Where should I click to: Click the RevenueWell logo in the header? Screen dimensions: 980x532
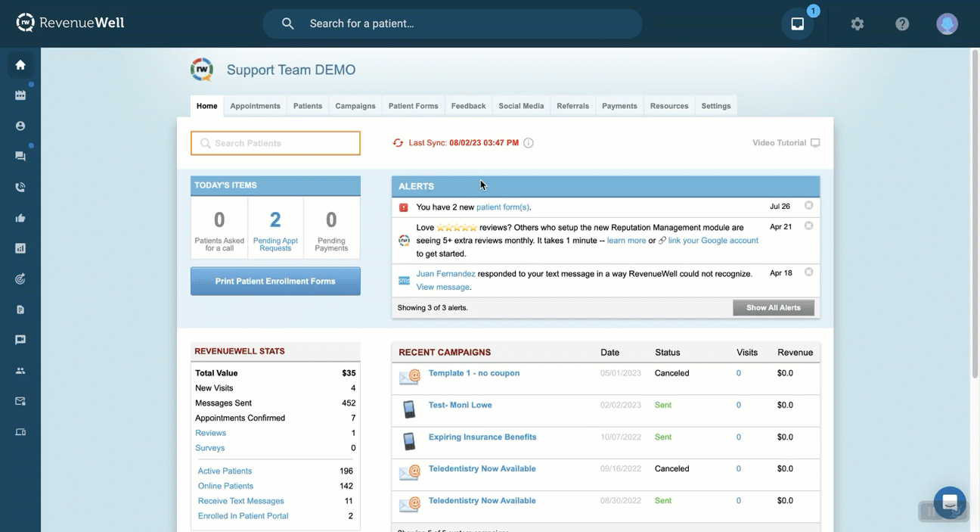70,23
